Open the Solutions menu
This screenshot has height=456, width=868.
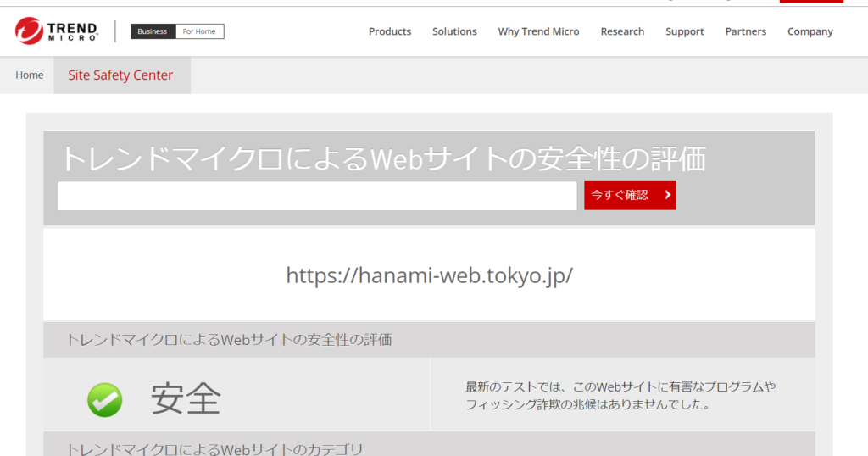(x=454, y=31)
